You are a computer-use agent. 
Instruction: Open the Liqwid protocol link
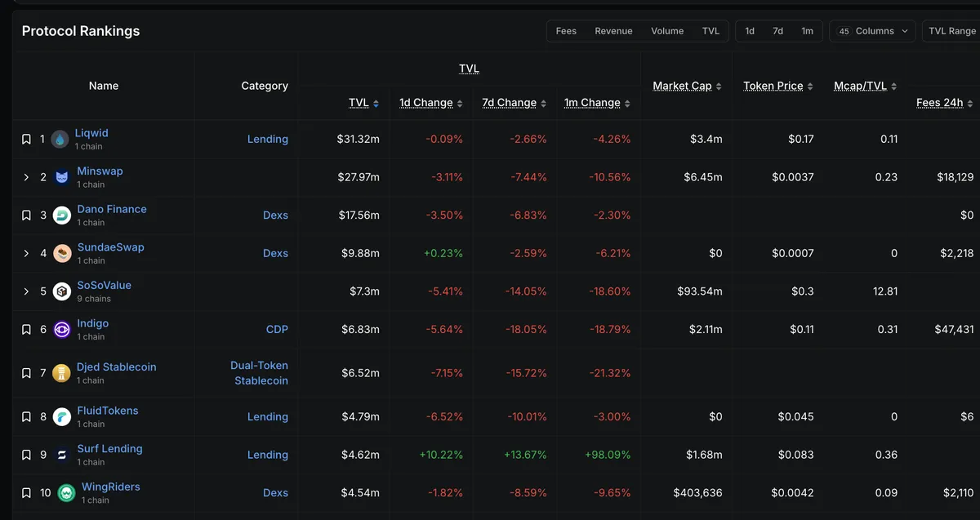[x=91, y=133]
